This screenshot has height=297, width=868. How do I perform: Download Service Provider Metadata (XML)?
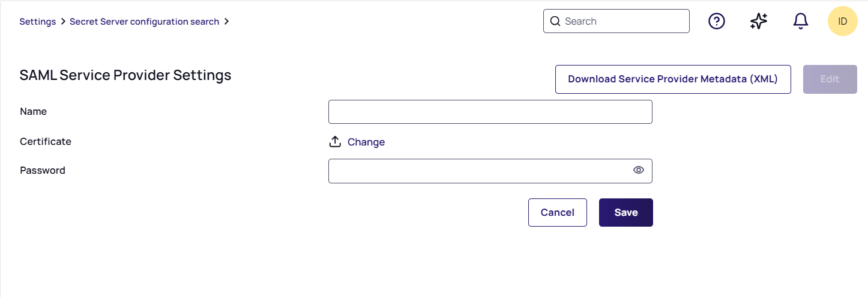click(672, 79)
